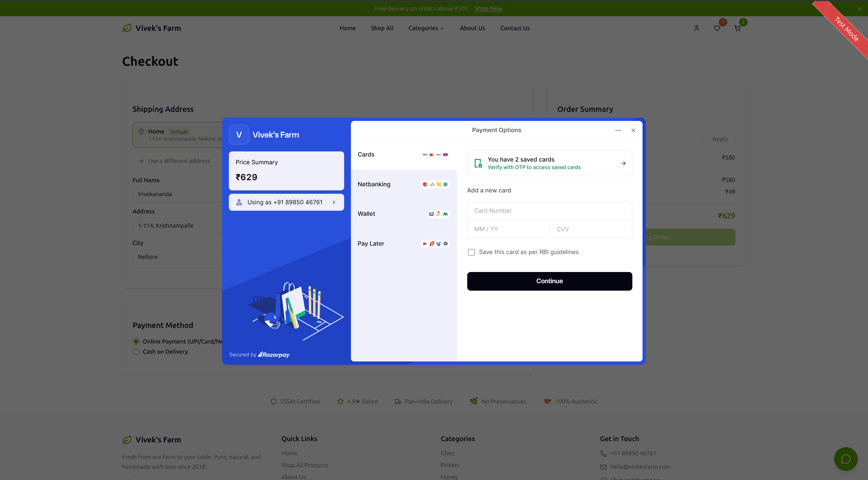Dismiss the free delivery banner
868x480 pixels.
pyautogui.click(x=859, y=9)
